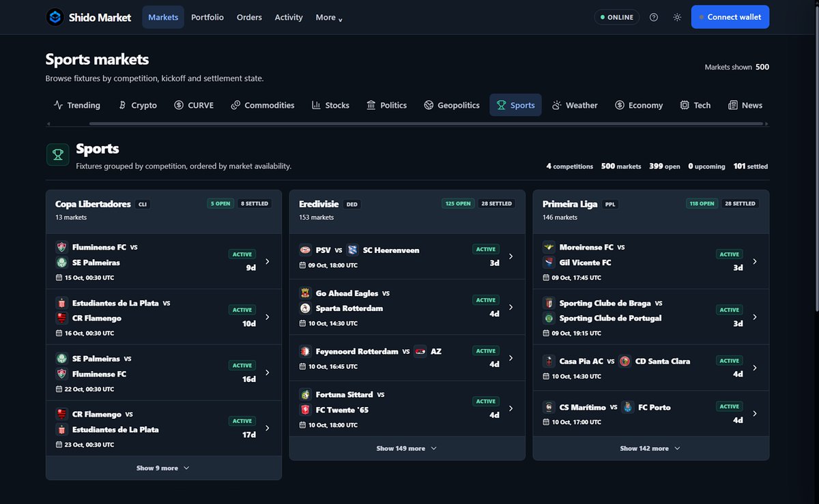
Task: Expand Show 142 more in Primeira Liga
Action: pyautogui.click(x=650, y=448)
